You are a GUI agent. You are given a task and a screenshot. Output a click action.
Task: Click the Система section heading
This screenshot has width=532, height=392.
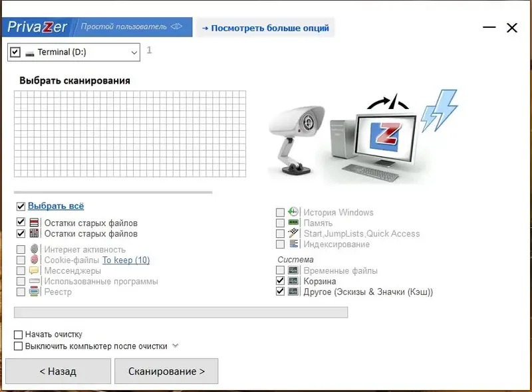click(x=295, y=259)
